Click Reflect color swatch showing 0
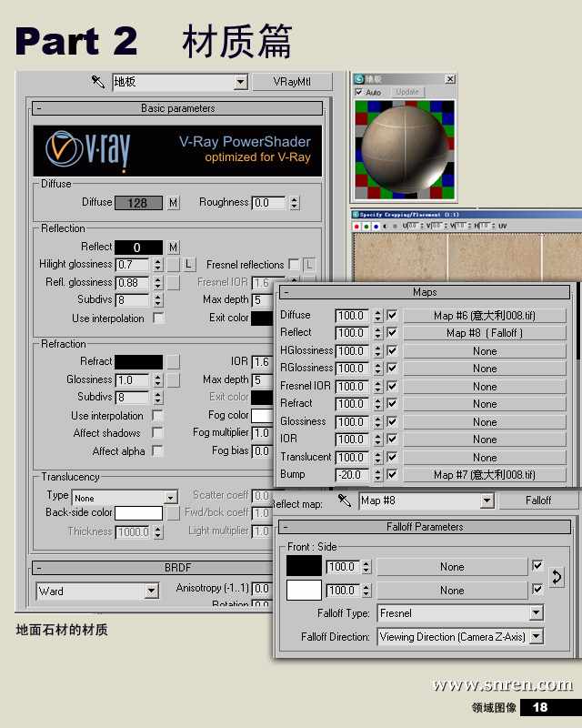582x728 pixels. [138, 247]
